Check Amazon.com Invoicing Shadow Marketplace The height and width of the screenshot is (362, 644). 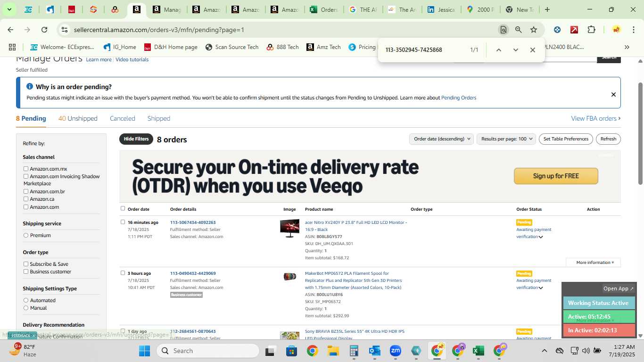pyautogui.click(x=26, y=176)
